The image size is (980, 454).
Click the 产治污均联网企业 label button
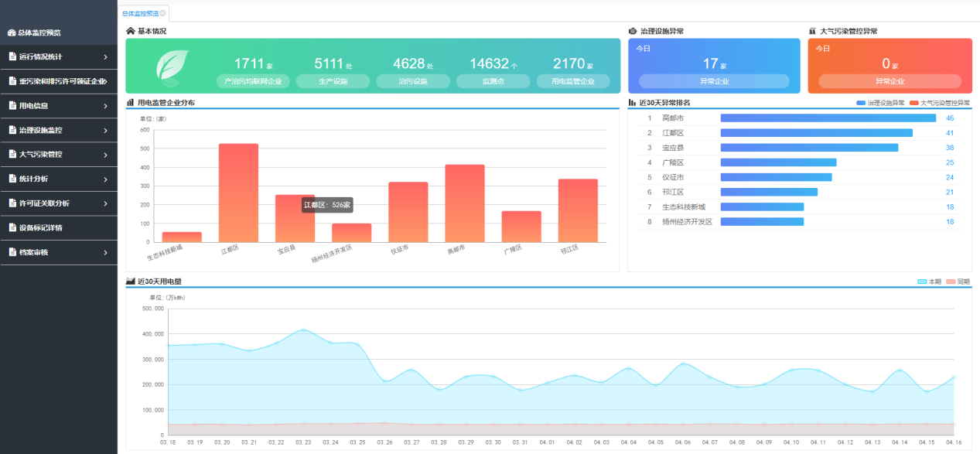253,81
